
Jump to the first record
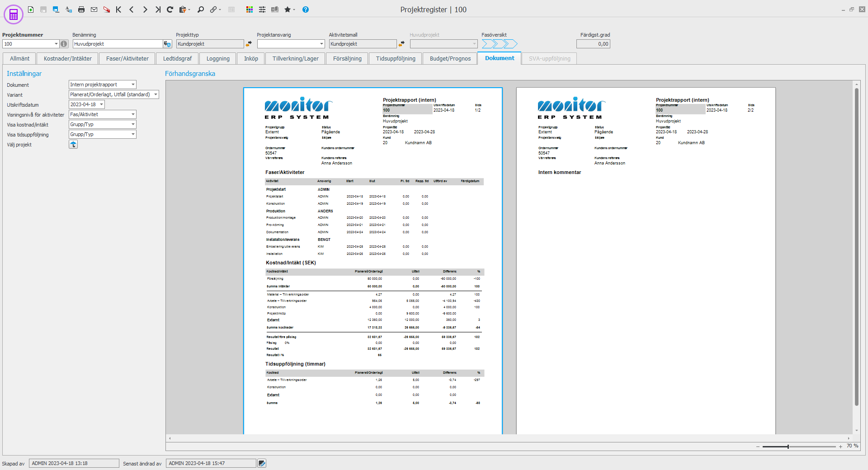(119, 9)
